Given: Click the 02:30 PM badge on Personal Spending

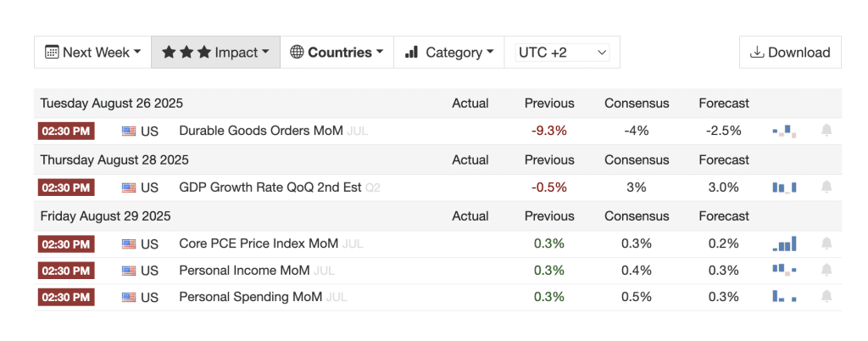Looking at the screenshot, I should pos(66,297).
